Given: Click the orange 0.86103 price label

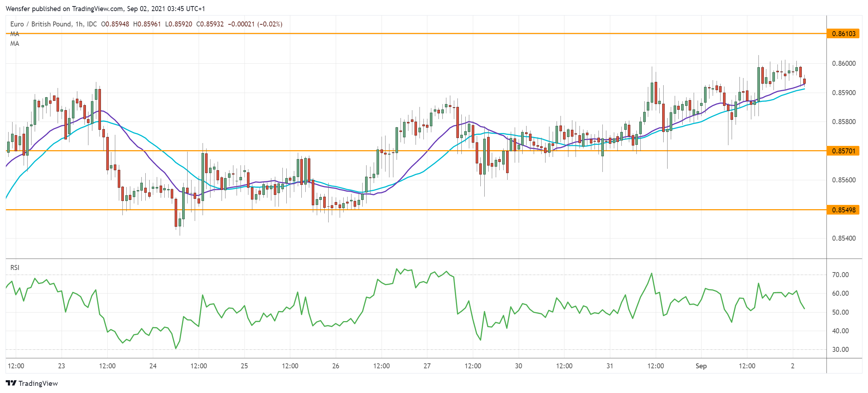Looking at the screenshot, I should (843, 34).
